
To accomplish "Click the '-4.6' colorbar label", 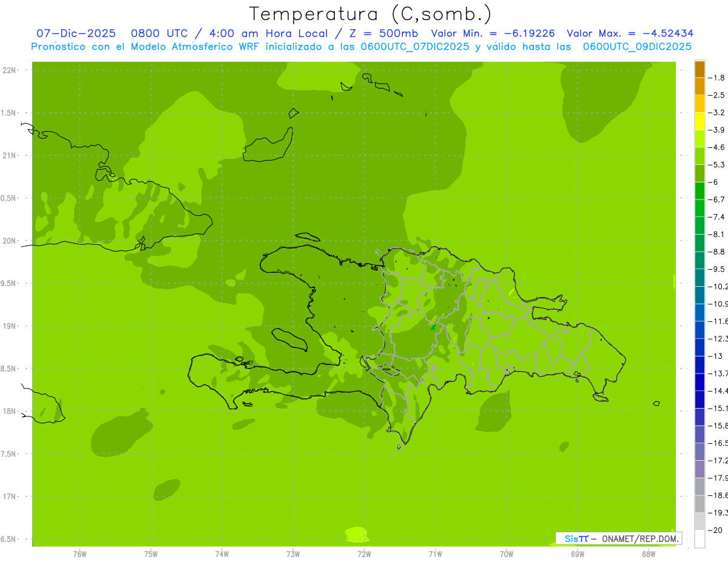I will click(716, 147).
